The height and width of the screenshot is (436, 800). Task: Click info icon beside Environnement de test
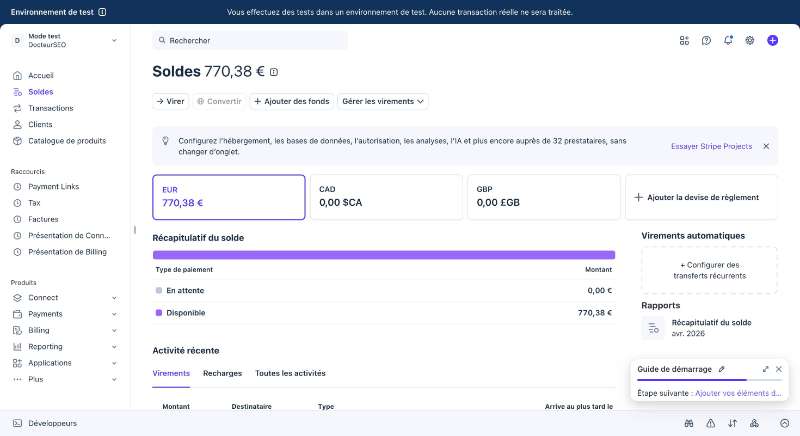[102, 12]
